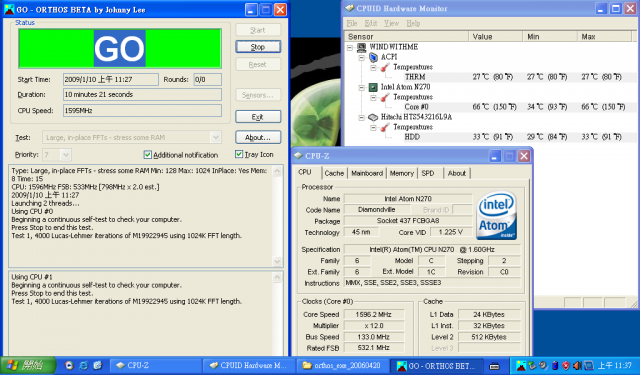640x375 pixels.
Task: Click the language bar keyboard icon on taskbar
Action: click(494, 366)
